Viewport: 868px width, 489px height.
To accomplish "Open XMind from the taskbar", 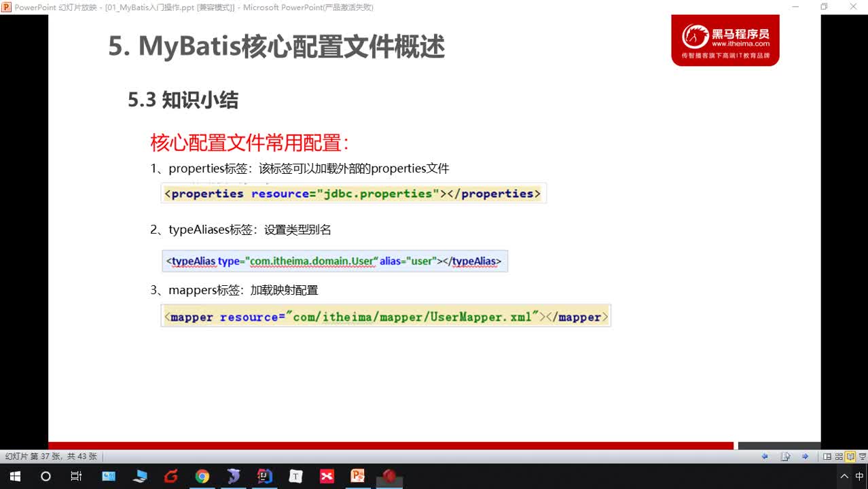I will tap(327, 476).
